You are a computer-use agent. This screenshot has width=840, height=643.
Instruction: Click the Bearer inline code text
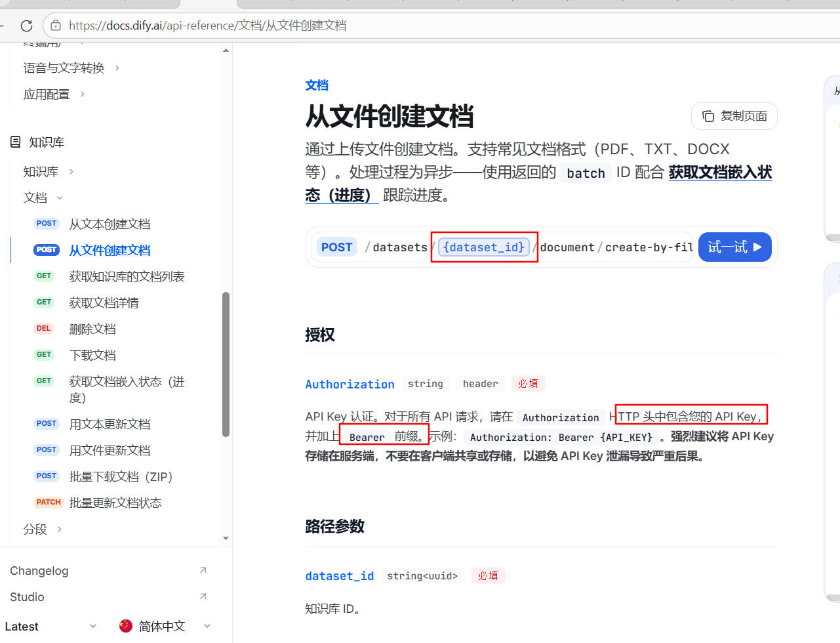coord(367,438)
